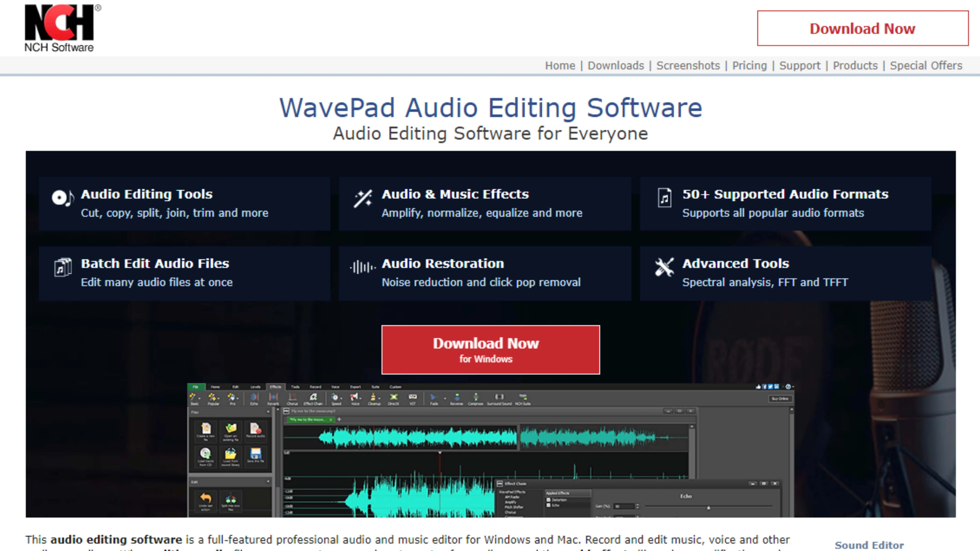Select "AM Radio" in WavePad Effects list
The width and height of the screenshot is (980, 551).
512,497
